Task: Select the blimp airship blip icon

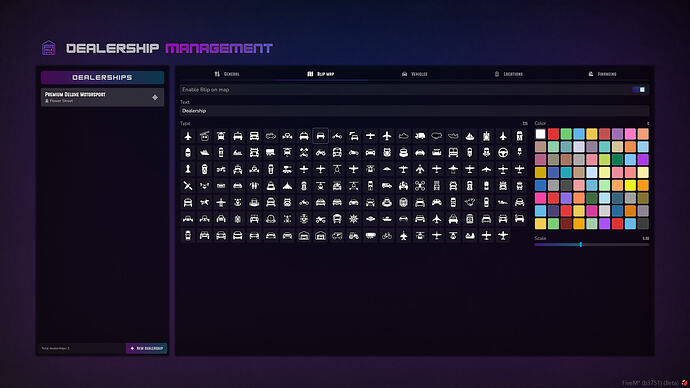Action: pos(436,136)
